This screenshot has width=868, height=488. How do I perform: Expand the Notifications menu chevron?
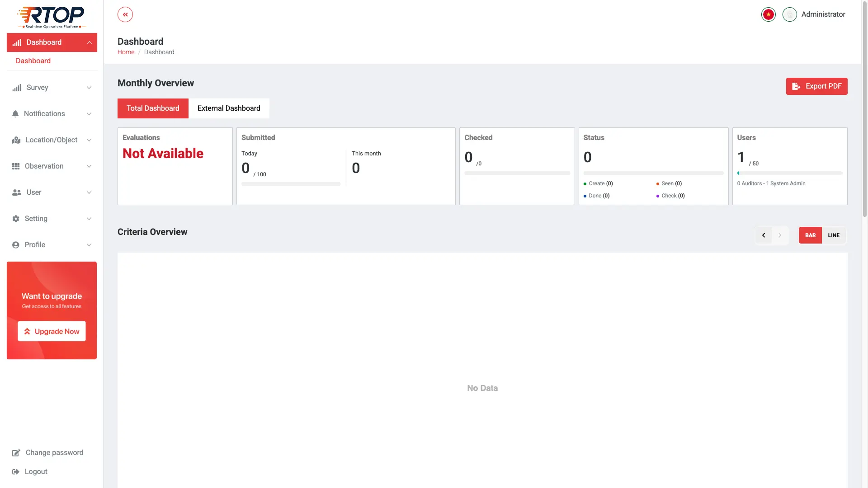click(89, 114)
